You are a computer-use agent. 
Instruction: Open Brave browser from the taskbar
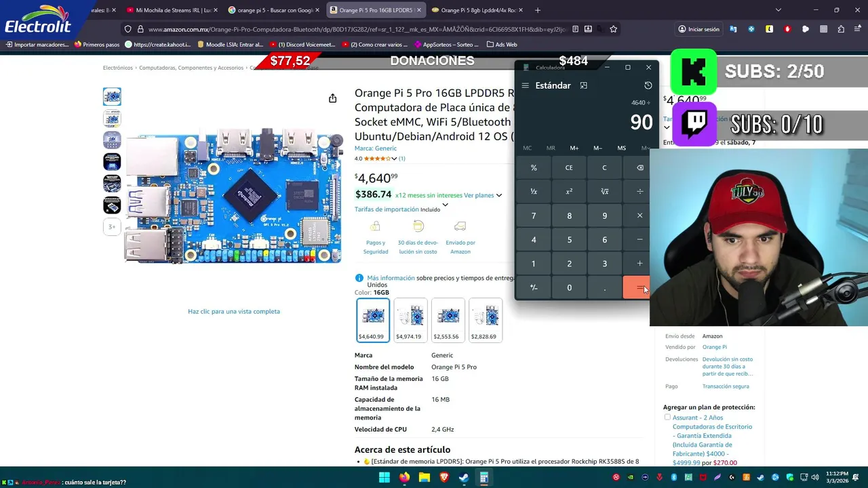click(444, 477)
